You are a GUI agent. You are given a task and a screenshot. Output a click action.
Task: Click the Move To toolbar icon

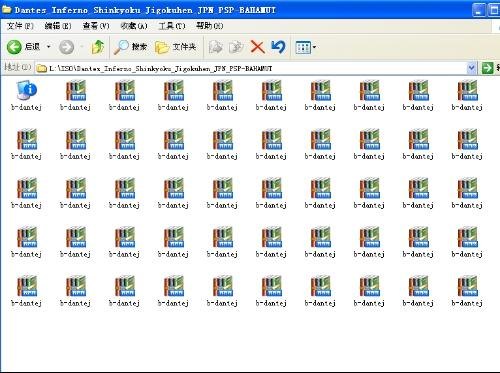[215, 47]
